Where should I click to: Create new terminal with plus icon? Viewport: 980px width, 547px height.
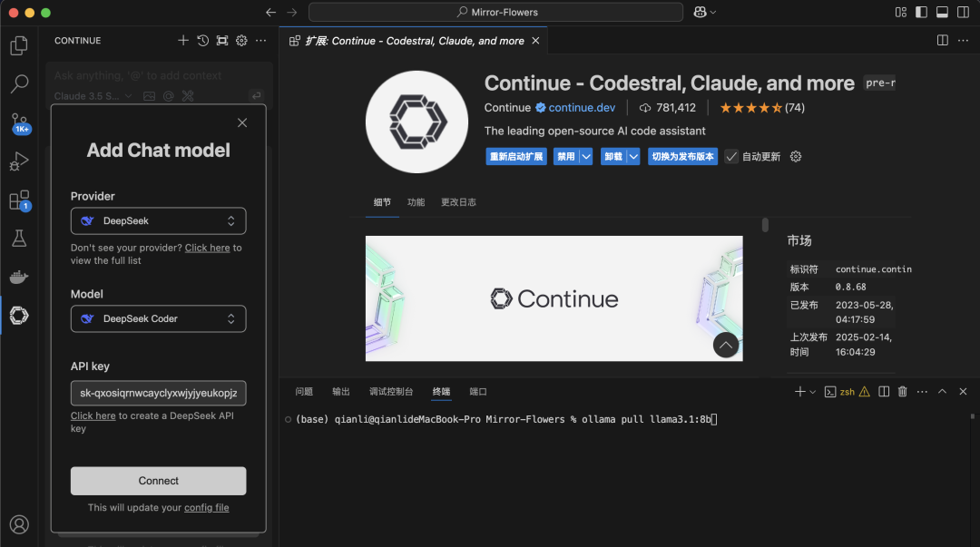pyautogui.click(x=799, y=391)
